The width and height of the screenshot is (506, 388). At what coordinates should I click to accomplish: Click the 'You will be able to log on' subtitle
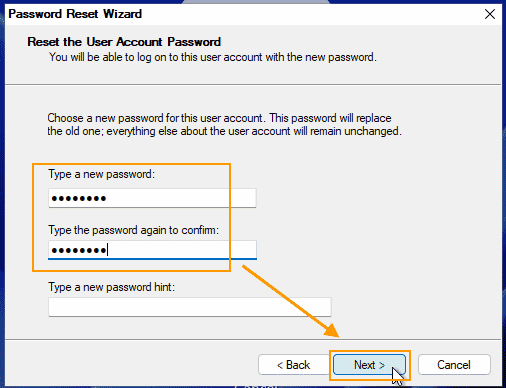[x=213, y=57]
